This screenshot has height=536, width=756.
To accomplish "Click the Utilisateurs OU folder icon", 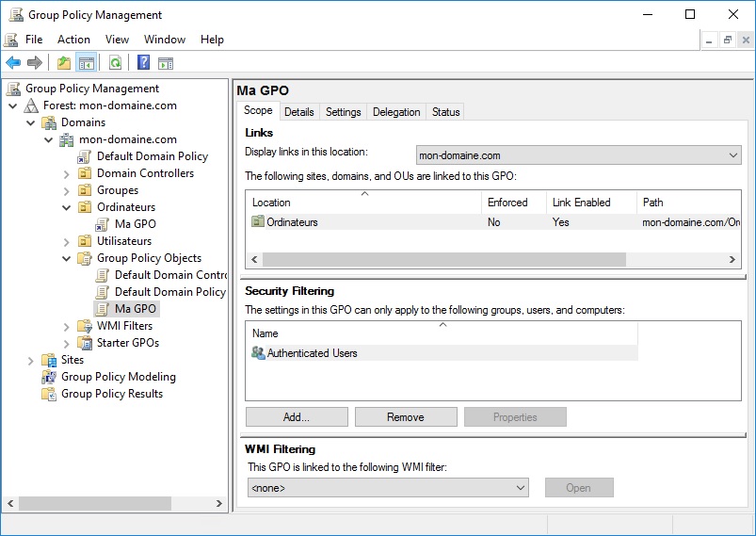I will pos(85,241).
